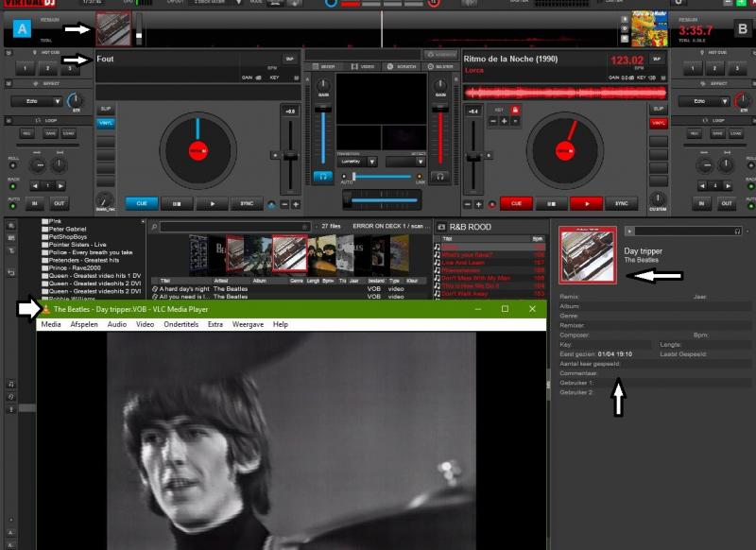Image resolution: width=756 pixels, height=550 pixels.
Task: Click the Echo strength knob on deck A
Action: (75, 101)
